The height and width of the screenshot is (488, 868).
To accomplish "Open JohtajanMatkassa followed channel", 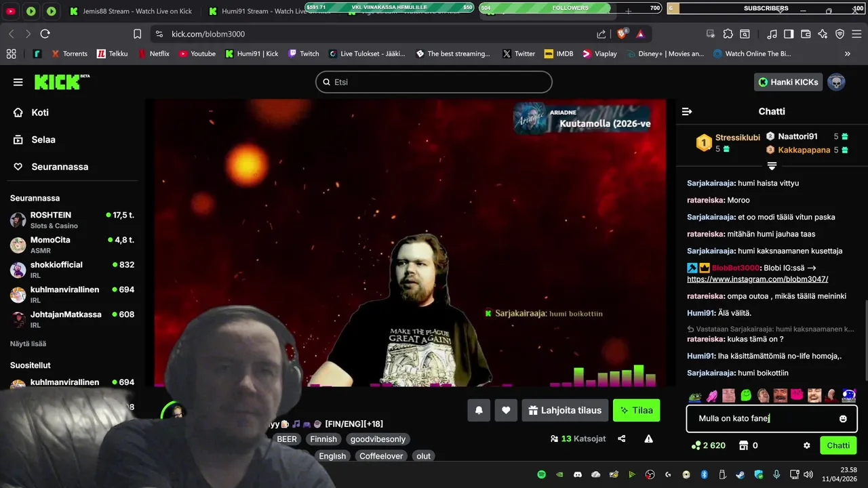I will click(73, 319).
